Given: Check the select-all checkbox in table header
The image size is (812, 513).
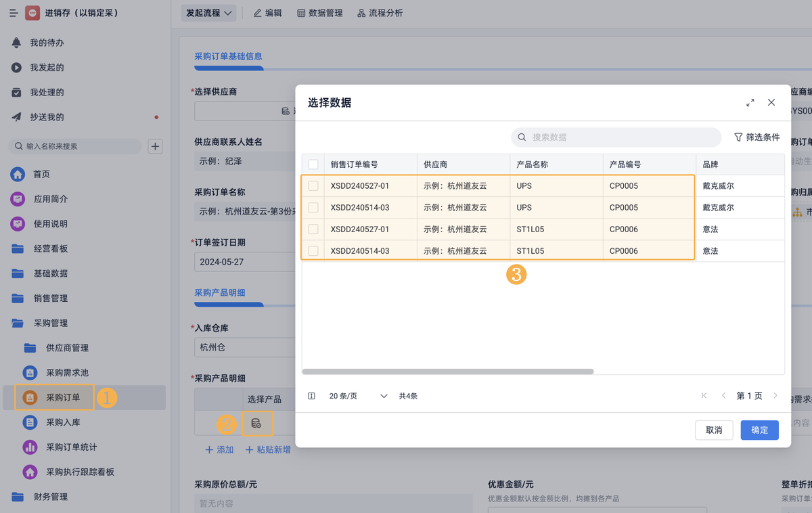Looking at the screenshot, I should pos(313,164).
